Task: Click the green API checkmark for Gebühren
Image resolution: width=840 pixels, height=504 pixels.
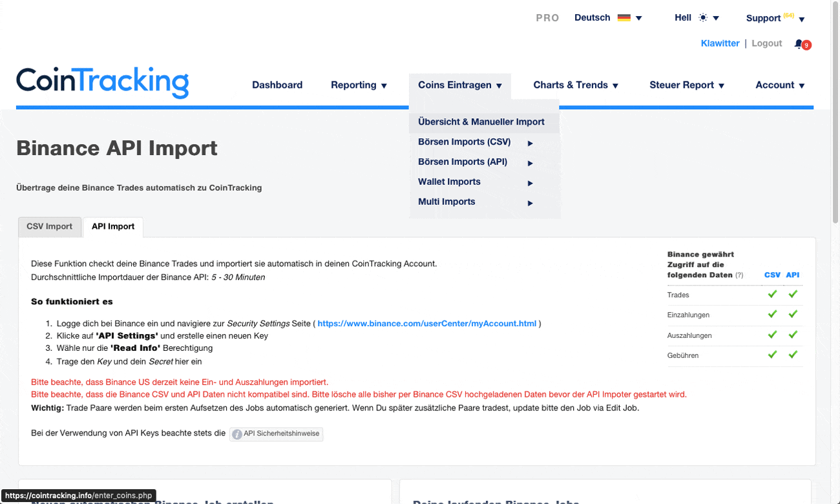Action: click(793, 355)
